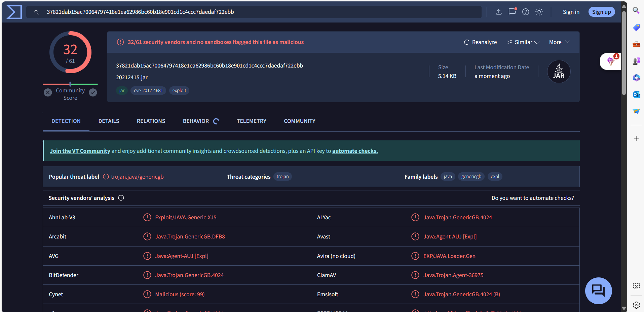Click the VirusTotal sigma logo

(x=14, y=12)
